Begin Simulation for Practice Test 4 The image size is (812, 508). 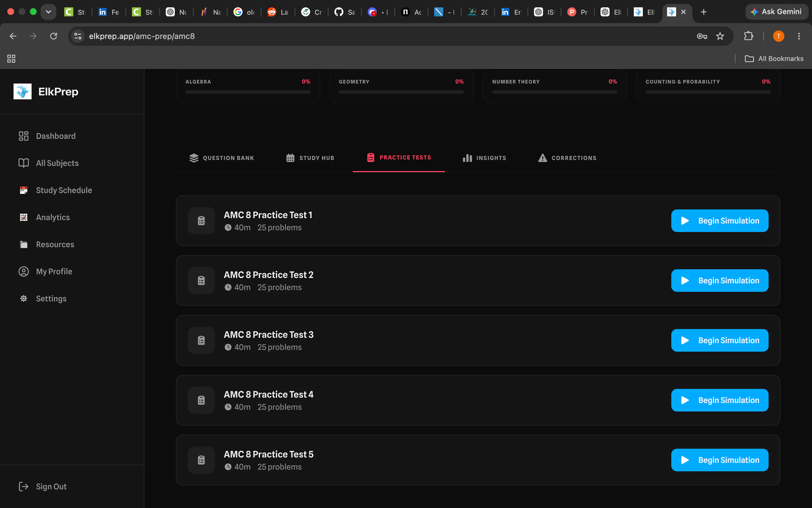[720, 400]
